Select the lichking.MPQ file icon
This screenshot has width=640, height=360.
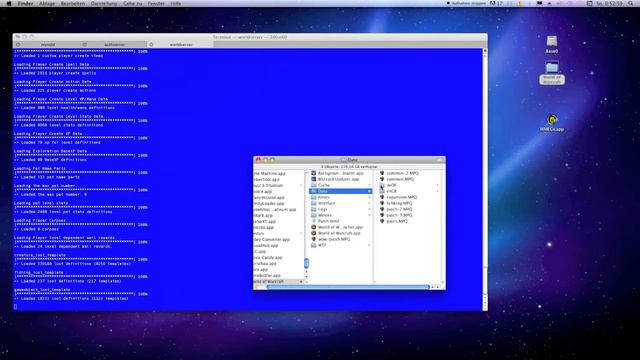(x=382, y=203)
